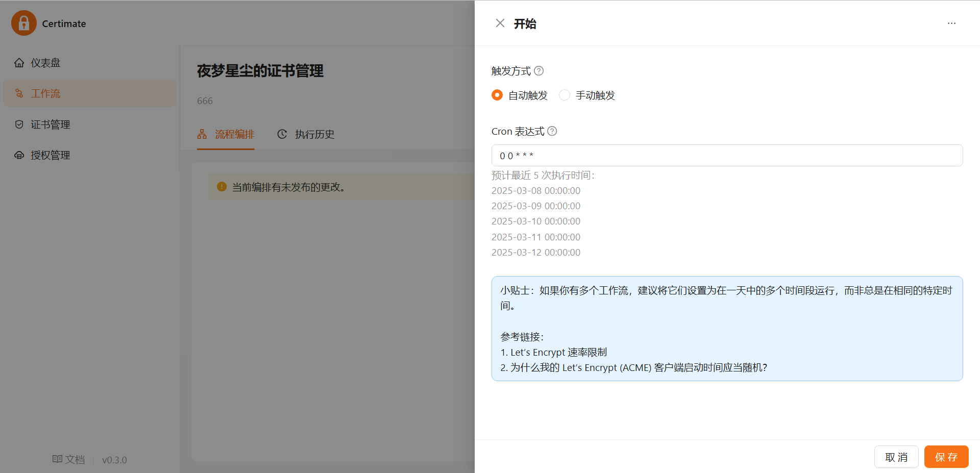Click the warning icon in unpublished changes alert
Screen dimensions: 980x473
tap(222, 187)
